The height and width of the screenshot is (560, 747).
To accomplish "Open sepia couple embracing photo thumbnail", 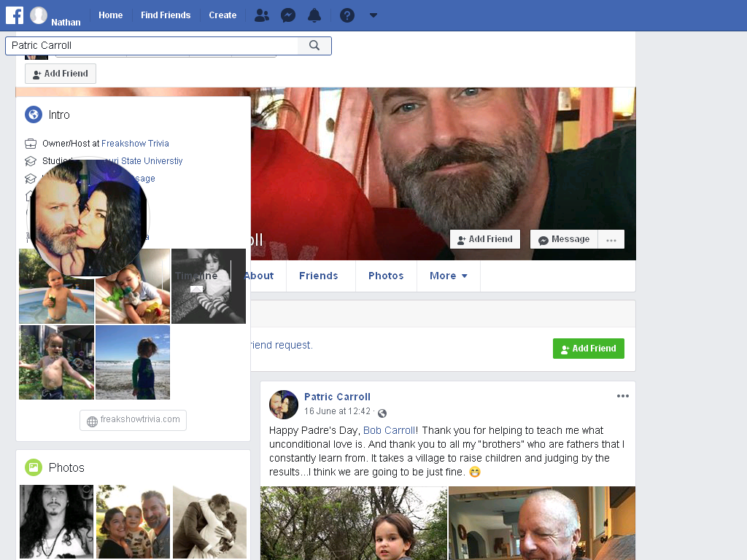I will (209, 521).
